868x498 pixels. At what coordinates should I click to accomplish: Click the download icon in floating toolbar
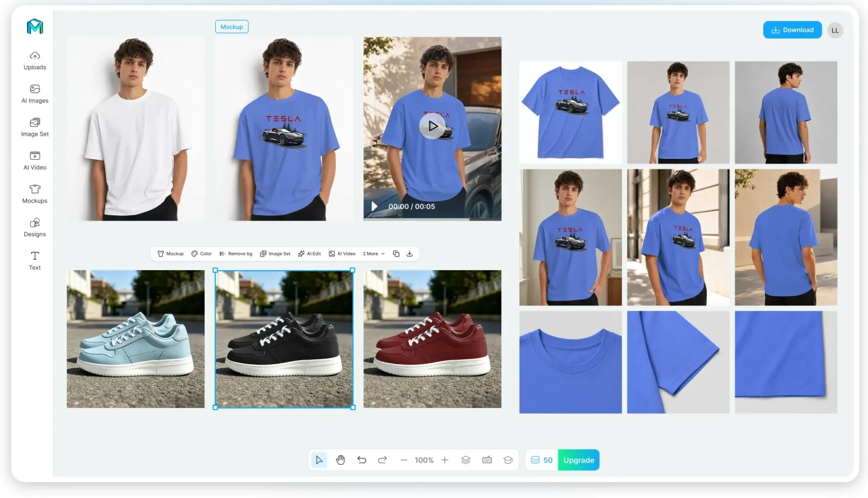coord(410,254)
